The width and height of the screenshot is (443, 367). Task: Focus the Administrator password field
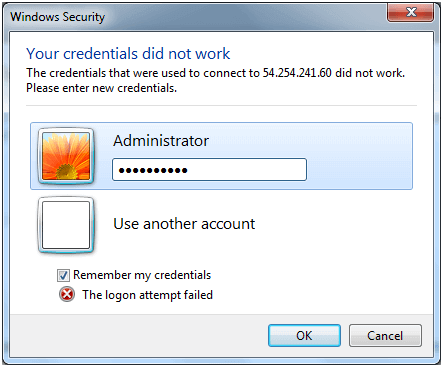(x=209, y=170)
